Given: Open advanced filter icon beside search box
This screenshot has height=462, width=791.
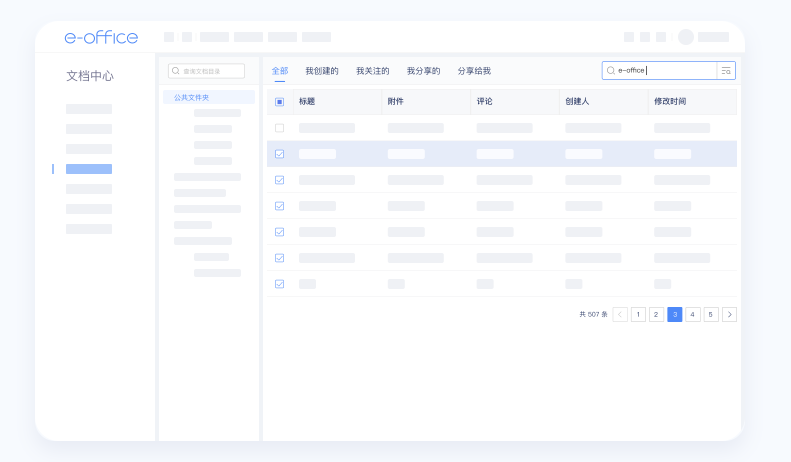Looking at the screenshot, I should (726, 71).
